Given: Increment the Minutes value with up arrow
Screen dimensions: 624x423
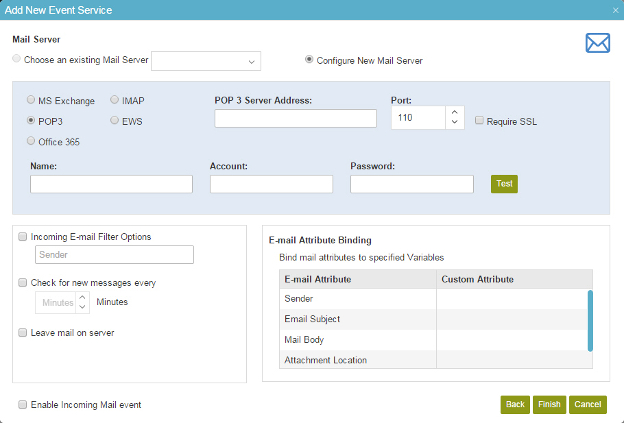Looking at the screenshot, I should pos(82,297).
